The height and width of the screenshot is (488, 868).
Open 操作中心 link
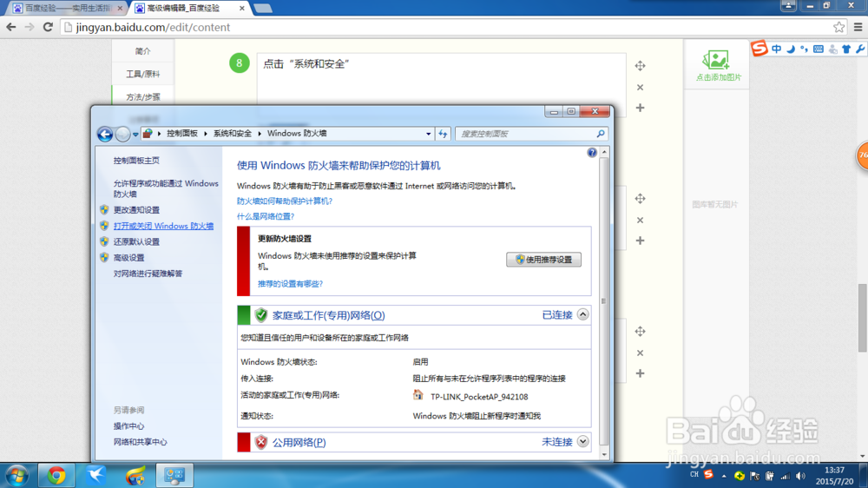[129, 426]
